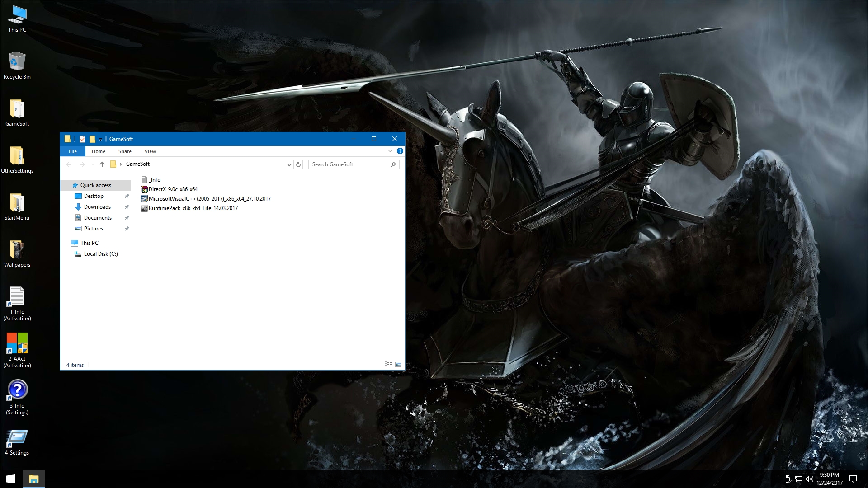Screen dimensions: 868x488
Task: Select the 2_AAct (Activation) shortcut
Action: tap(17, 351)
